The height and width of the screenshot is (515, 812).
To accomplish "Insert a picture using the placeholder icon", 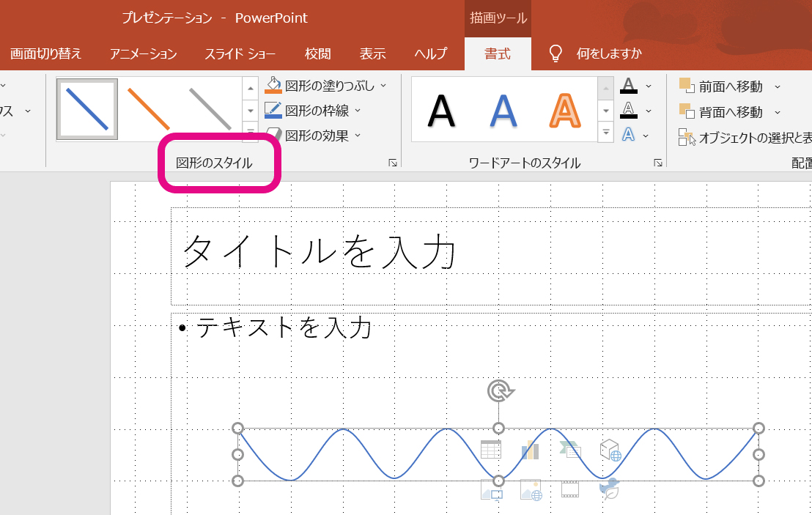I will pos(491,489).
